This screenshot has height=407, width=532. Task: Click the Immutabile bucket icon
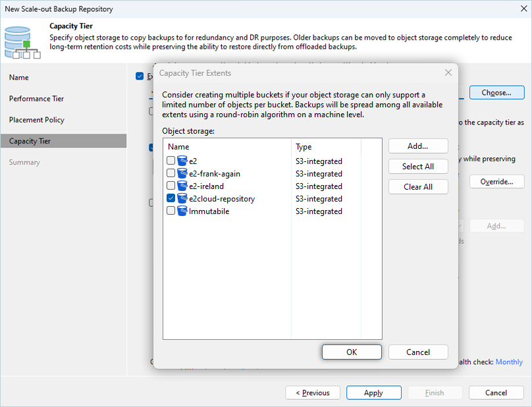(182, 211)
